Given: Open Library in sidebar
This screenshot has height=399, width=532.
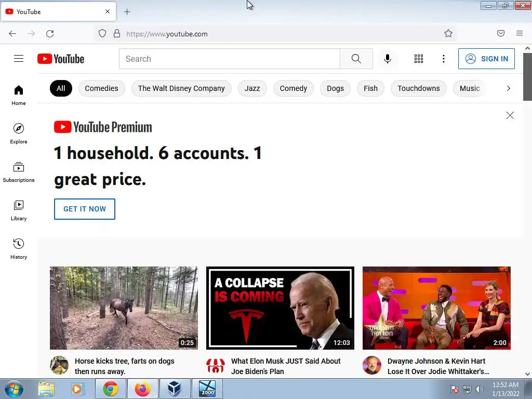Looking at the screenshot, I should pos(19,211).
